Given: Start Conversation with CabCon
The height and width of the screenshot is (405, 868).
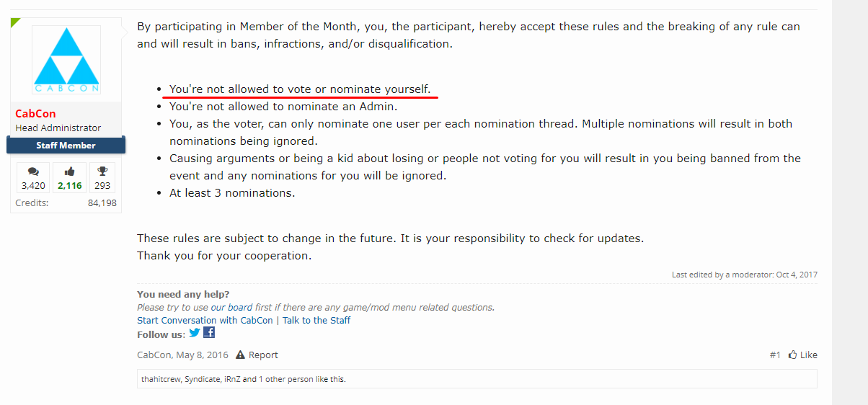Looking at the screenshot, I should 205,320.
